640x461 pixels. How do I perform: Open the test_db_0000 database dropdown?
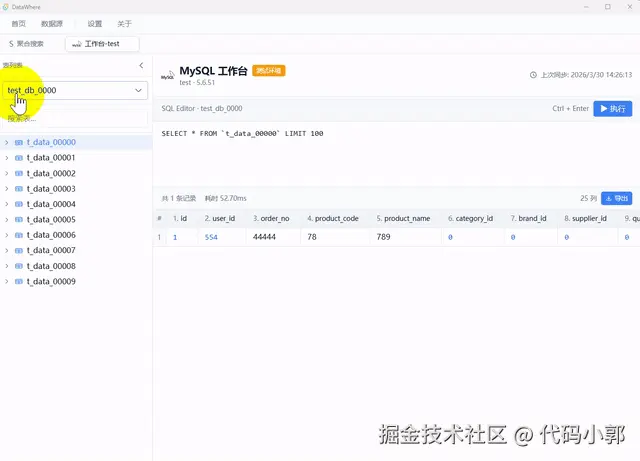(75, 90)
